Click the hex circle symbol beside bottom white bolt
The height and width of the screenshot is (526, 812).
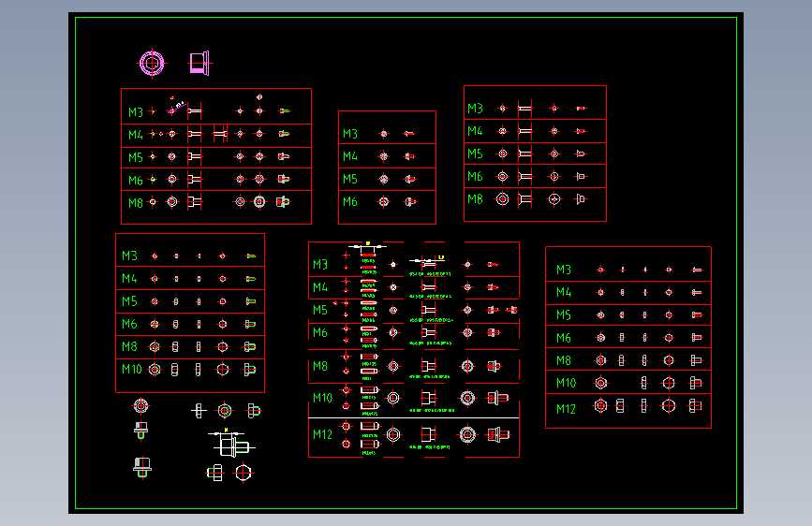point(243,473)
